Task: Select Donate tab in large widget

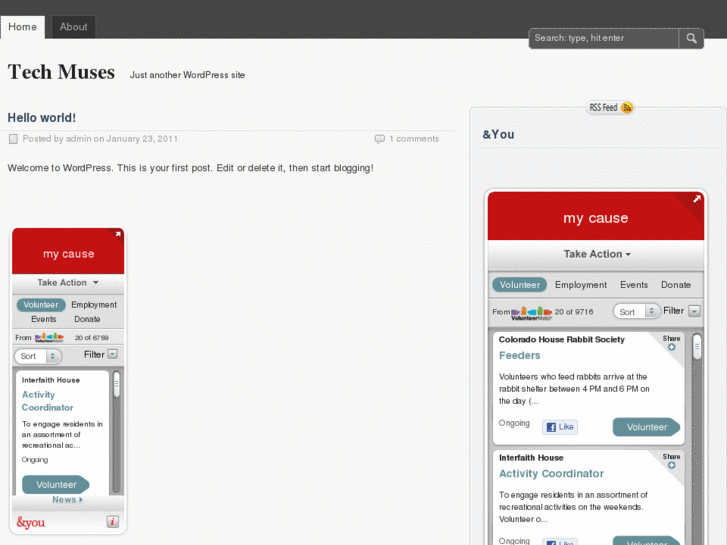Action: click(x=676, y=285)
